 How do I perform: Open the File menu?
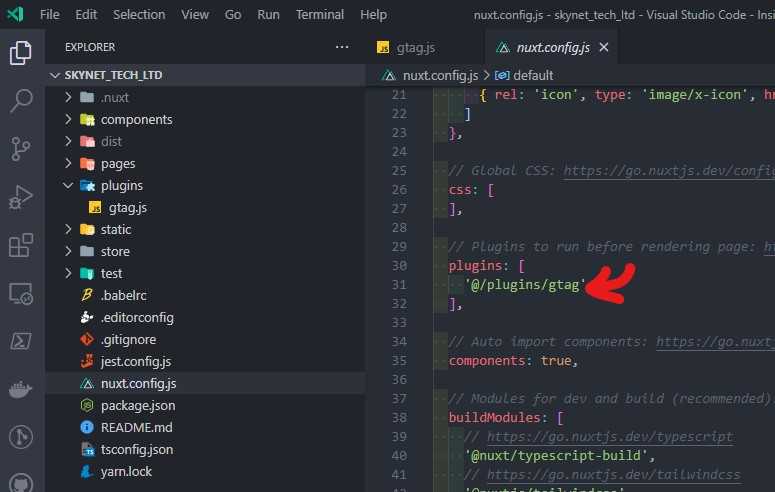click(49, 15)
